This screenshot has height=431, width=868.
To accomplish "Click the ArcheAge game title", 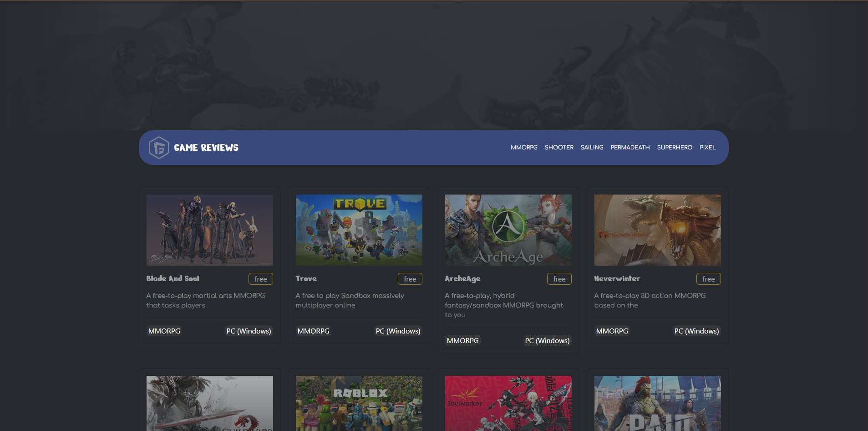I will point(463,278).
